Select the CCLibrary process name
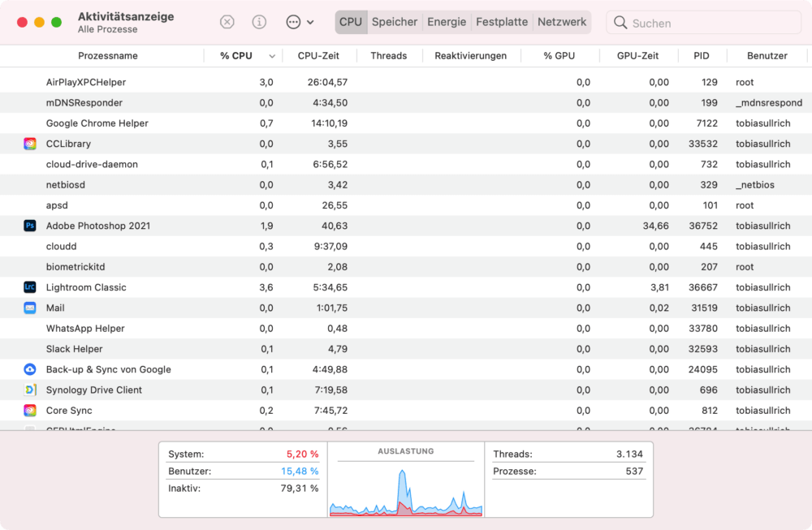Image resolution: width=812 pixels, height=530 pixels. pyautogui.click(x=68, y=144)
